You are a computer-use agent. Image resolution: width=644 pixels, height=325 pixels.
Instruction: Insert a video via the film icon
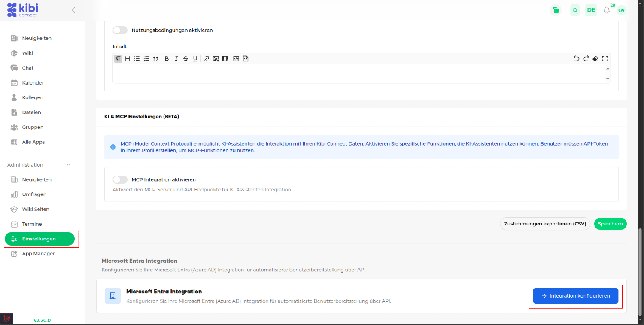225,59
